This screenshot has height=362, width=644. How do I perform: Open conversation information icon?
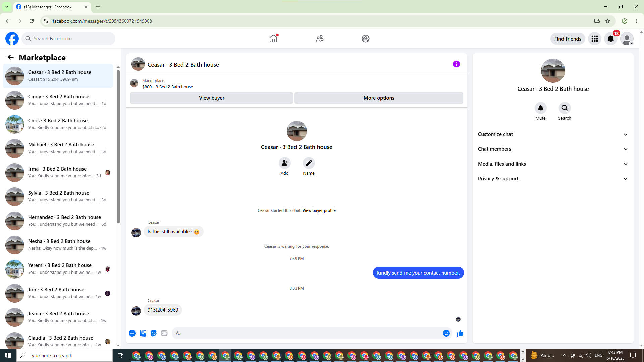pyautogui.click(x=457, y=64)
